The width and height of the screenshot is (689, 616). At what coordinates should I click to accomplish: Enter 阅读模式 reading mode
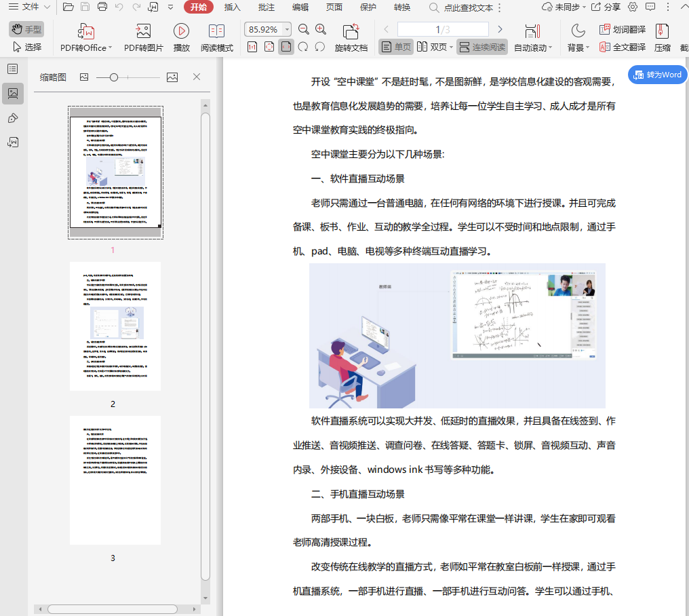(216, 38)
